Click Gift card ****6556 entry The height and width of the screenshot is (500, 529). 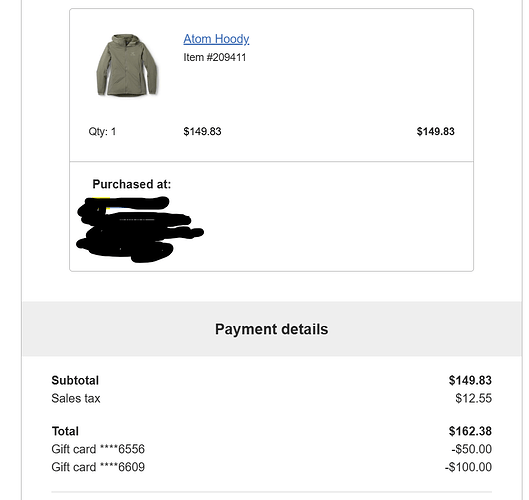click(x=98, y=449)
